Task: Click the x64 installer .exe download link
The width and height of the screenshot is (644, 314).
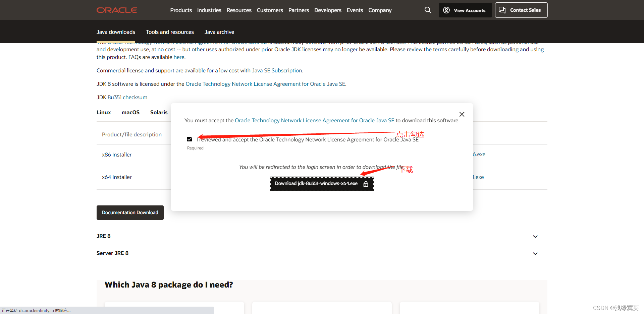Action: click(x=478, y=177)
